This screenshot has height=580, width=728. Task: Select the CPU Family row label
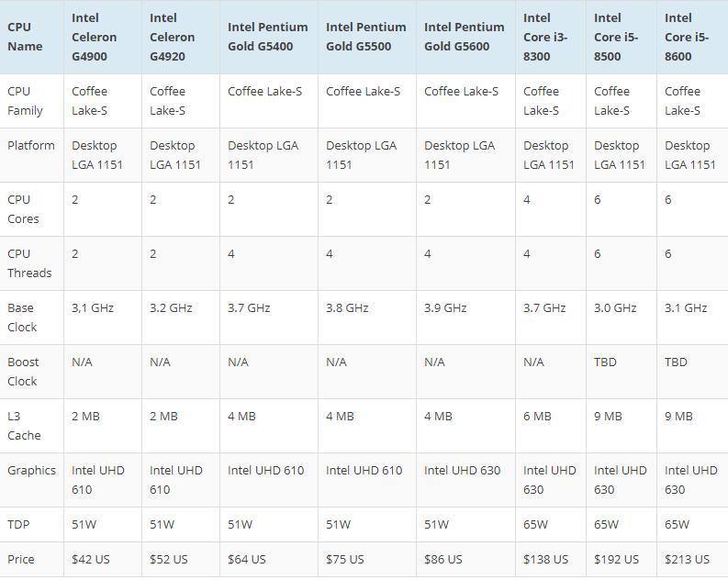[25, 101]
